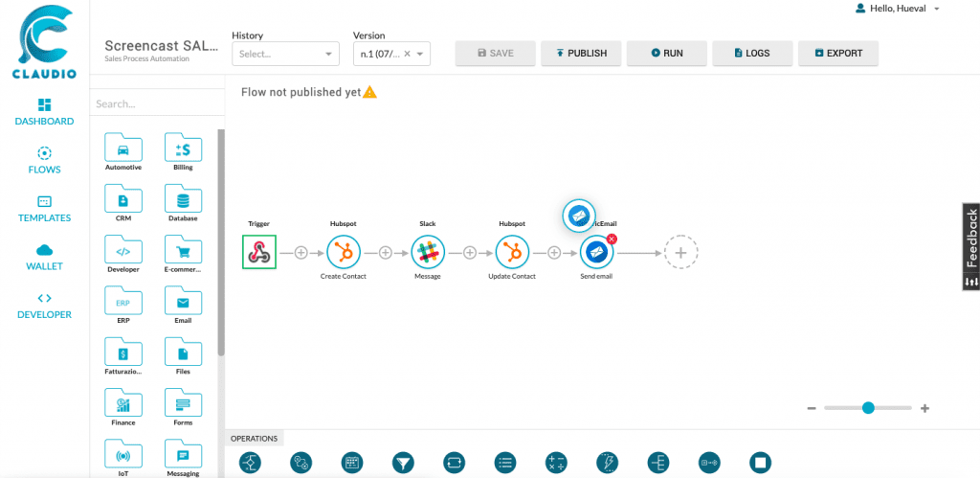Click the zoom slider handle

coord(868,408)
